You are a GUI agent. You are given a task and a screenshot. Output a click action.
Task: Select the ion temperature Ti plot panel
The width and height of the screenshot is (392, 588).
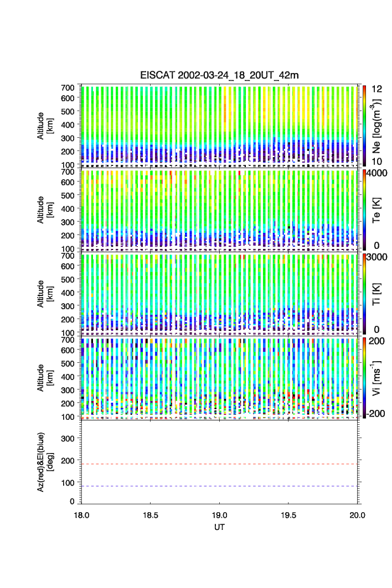click(219, 293)
